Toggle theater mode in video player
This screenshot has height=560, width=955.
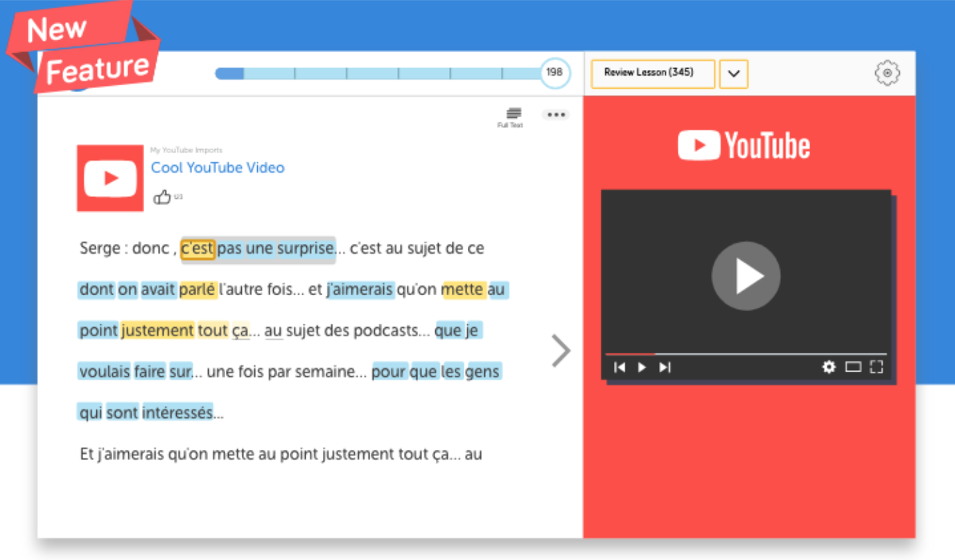[x=852, y=367]
